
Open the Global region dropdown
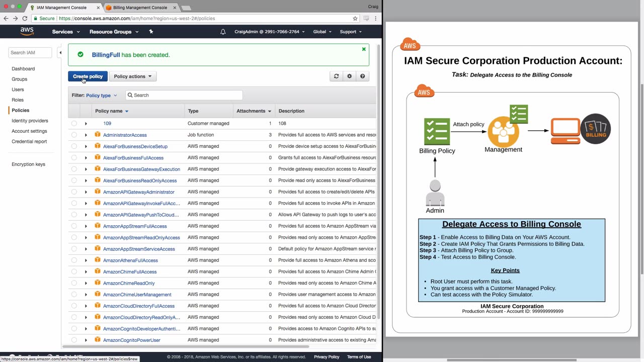322,32
